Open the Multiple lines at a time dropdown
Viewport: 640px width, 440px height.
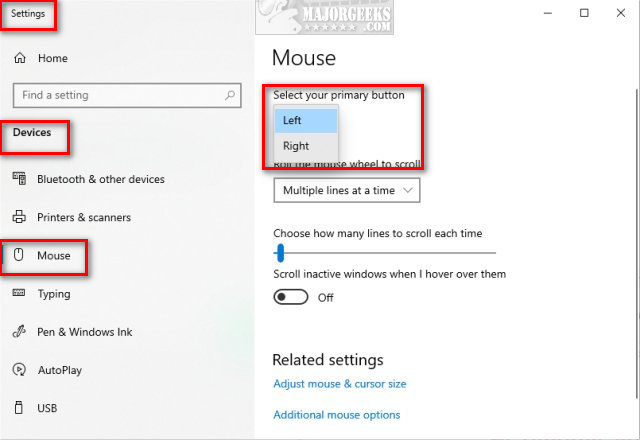click(346, 190)
